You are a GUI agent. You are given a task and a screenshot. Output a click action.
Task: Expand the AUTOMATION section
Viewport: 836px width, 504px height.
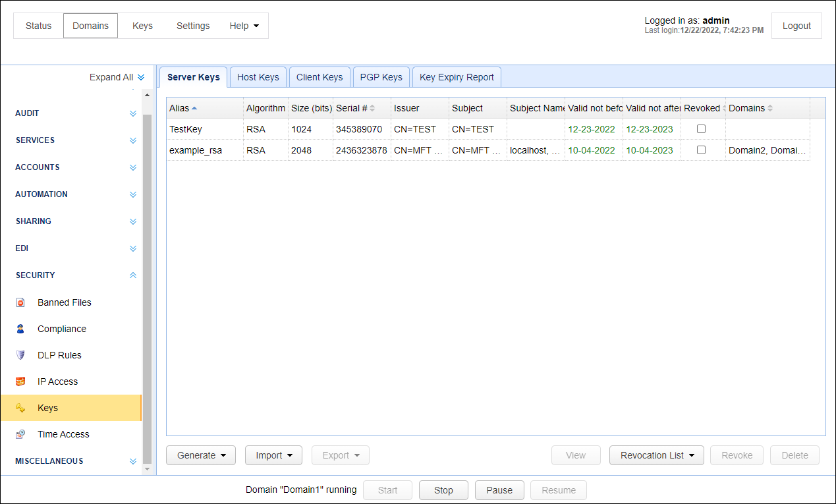pos(133,194)
